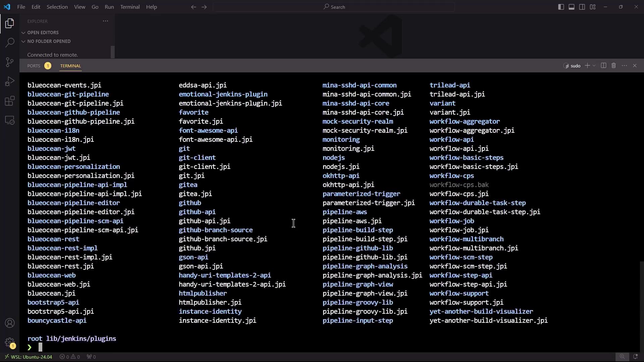Viewport: 644px width, 362px height.
Task: Open the Remote Explorer view
Action: [x=10, y=120]
